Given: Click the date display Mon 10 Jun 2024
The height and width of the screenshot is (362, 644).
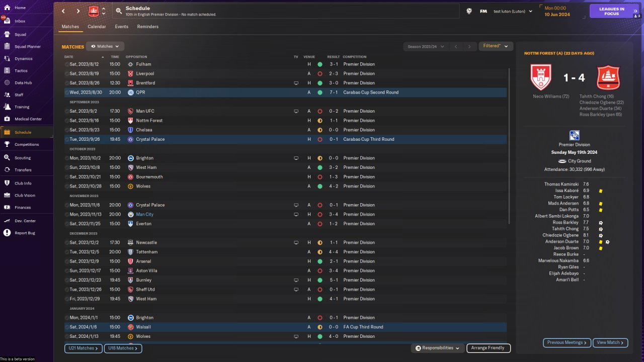Looking at the screenshot, I should [x=557, y=11].
